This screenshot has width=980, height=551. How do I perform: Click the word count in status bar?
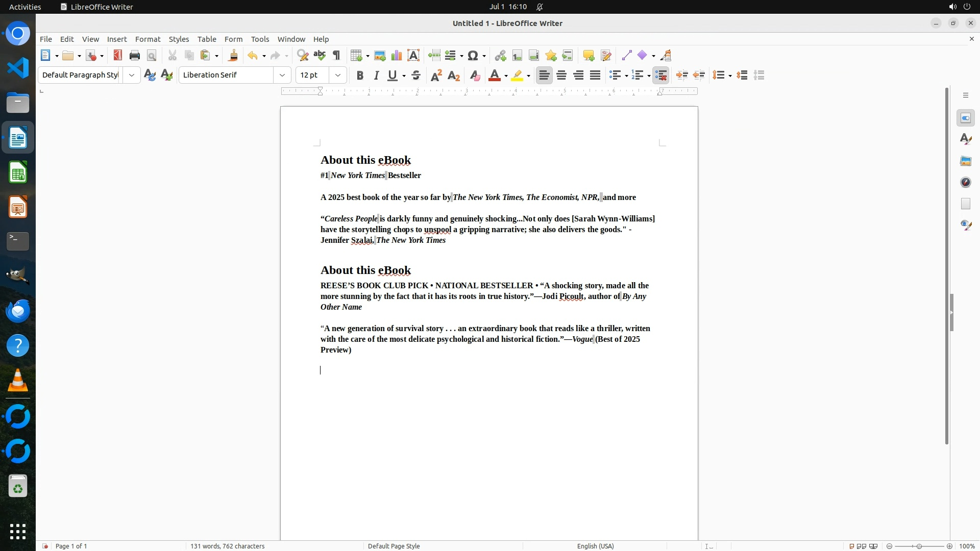coord(227,546)
